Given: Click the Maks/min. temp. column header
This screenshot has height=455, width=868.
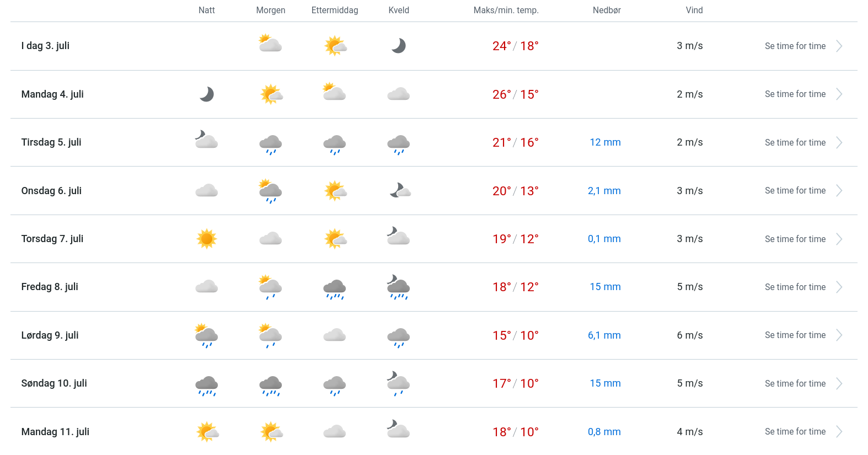Looking at the screenshot, I should pos(506,10).
